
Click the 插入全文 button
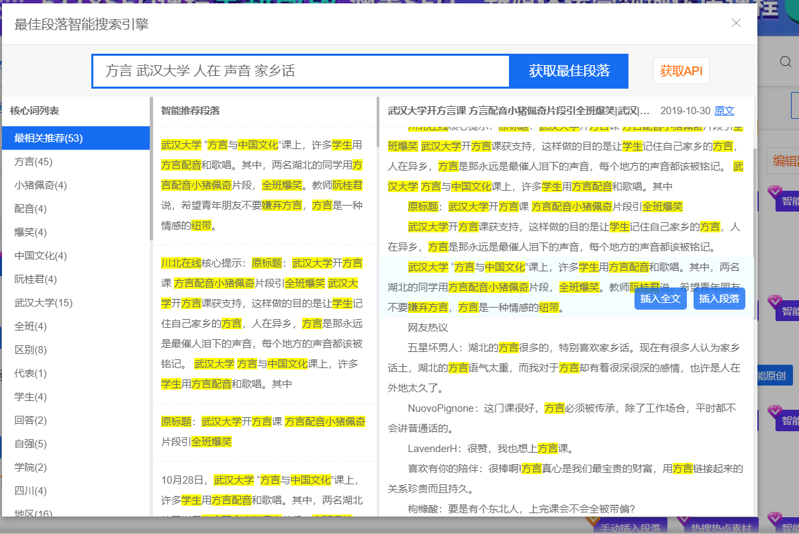[660, 299]
